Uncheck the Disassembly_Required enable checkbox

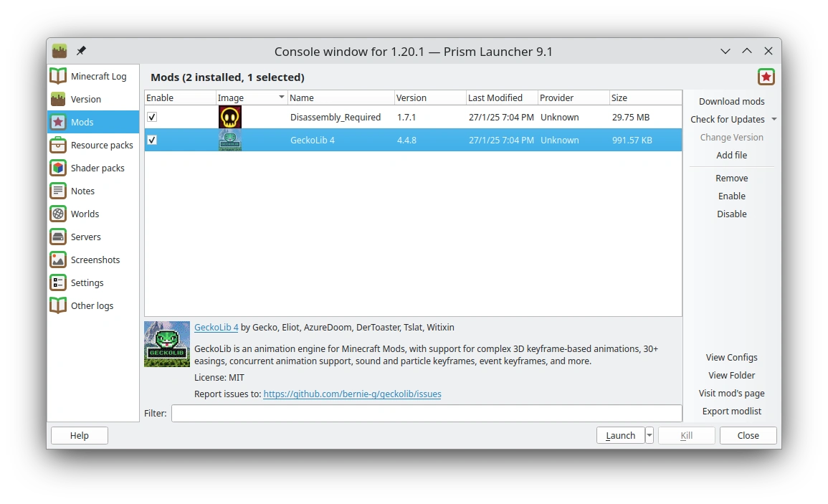[152, 118]
